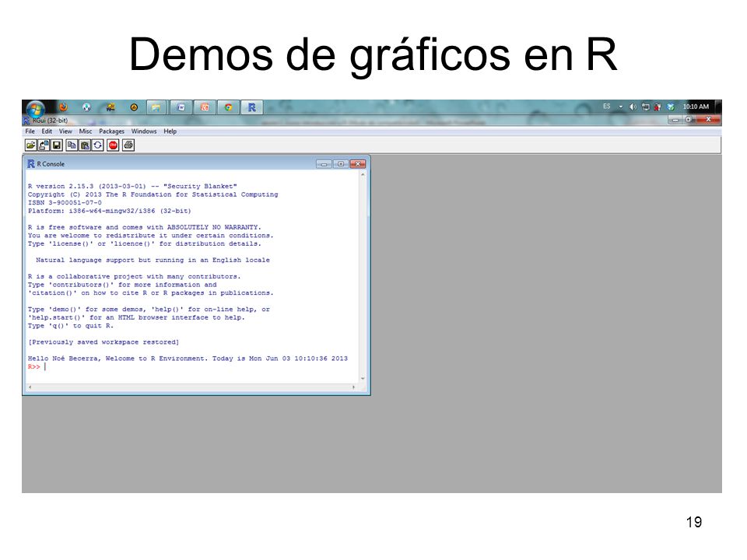The width and height of the screenshot is (747, 560).
Task: Click the soccer ball taskbar icon
Action: [x=86, y=107]
